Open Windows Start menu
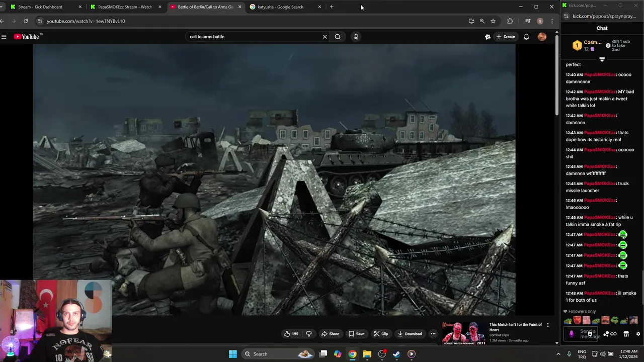This screenshot has width=644, height=362. pyautogui.click(x=233, y=354)
